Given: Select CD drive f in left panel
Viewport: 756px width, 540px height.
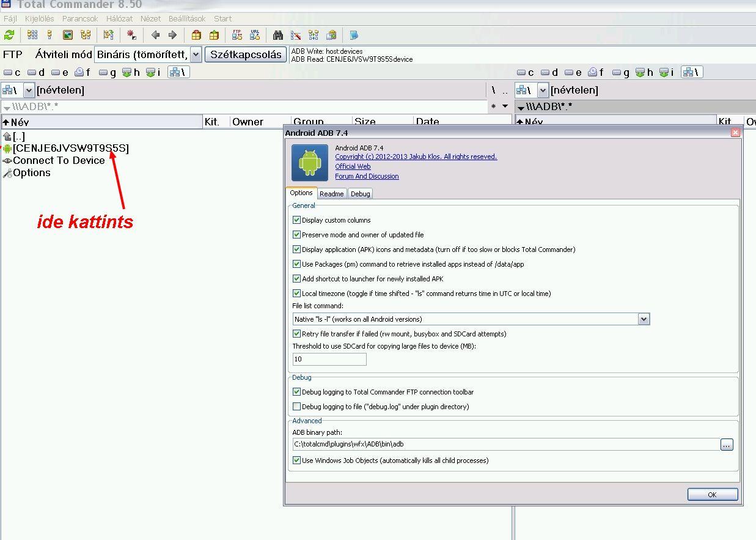Looking at the screenshot, I should click(x=83, y=72).
